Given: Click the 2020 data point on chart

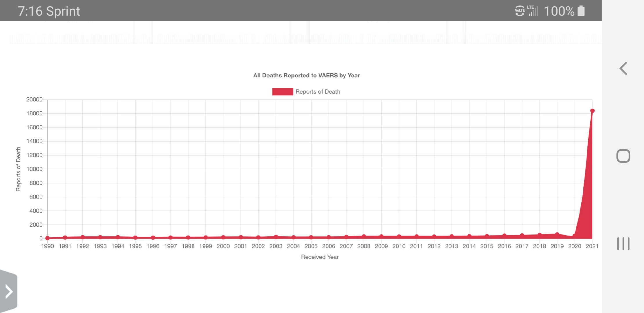Looking at the screenshot, I should pyautogui.click(x=574, y=236).
